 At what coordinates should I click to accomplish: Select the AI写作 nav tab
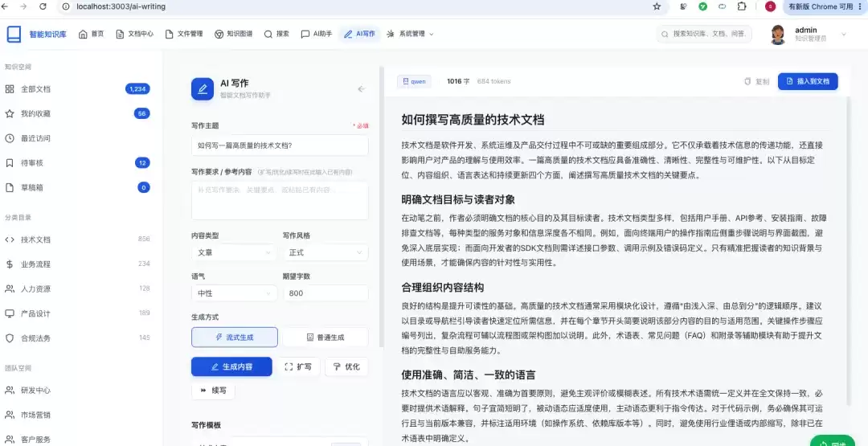[x=359, y=34]
